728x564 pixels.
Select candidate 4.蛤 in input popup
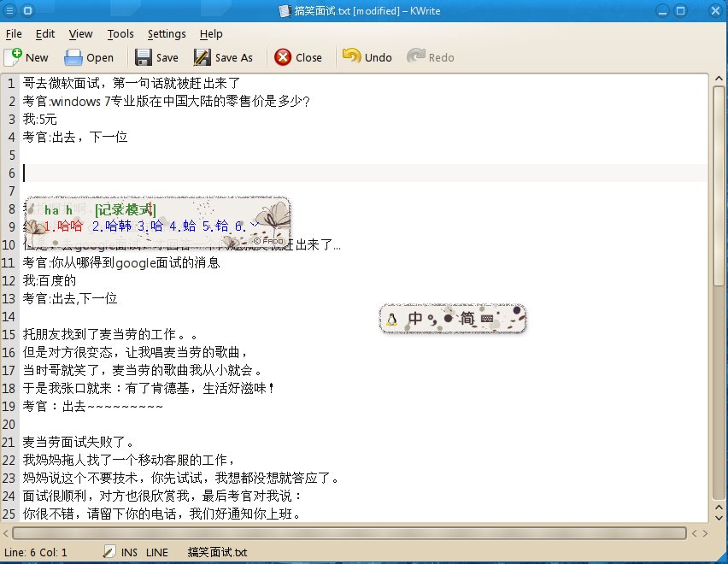183,226
